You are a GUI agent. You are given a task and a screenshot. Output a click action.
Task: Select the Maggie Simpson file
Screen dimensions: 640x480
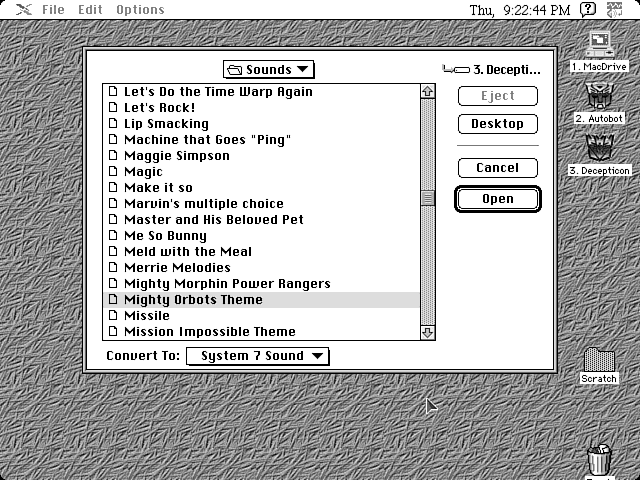point(261,156)
